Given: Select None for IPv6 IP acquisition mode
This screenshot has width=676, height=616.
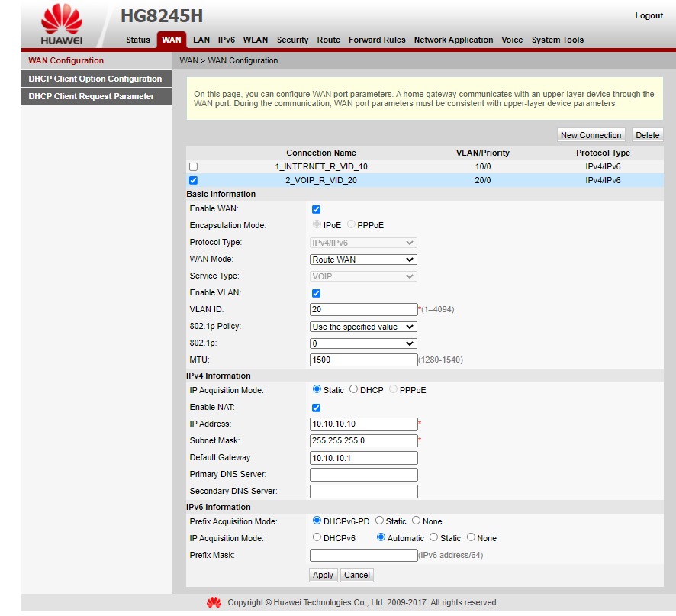Looking at the screenshot, I should (471, 537).
